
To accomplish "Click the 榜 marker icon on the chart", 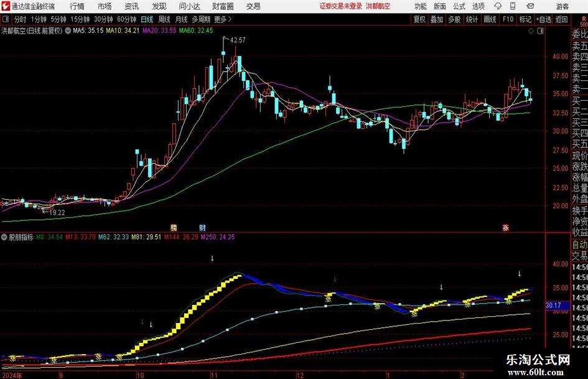I will (x=174, y=227).
